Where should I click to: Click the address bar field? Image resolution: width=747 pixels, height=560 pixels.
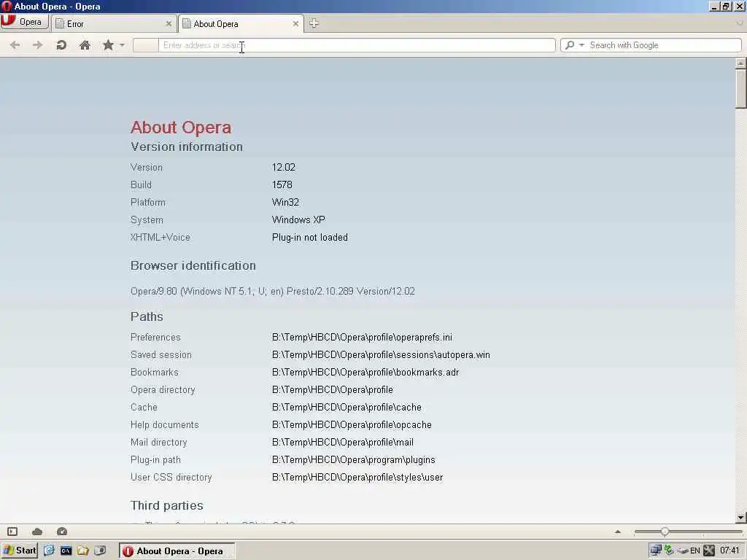tap(356, 45)
